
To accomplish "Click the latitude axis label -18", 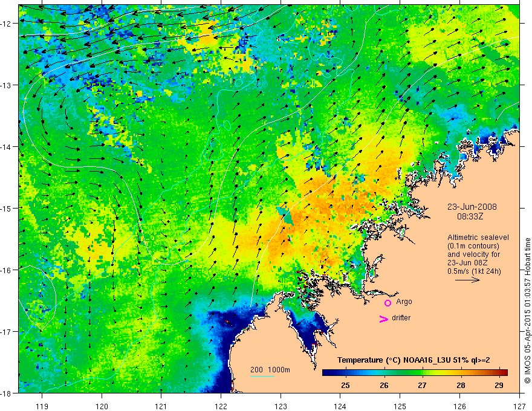I will pos(6,393).
